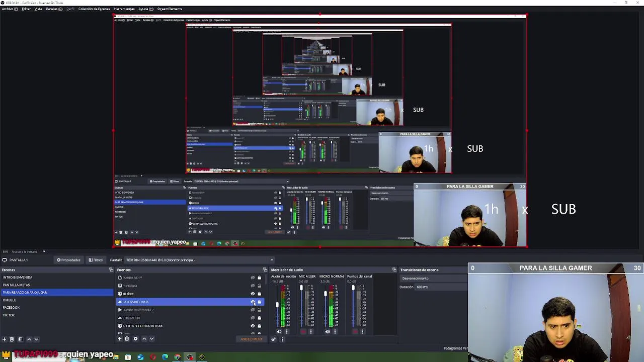Screen dimensions: 644x362
Task: Unmute the Puntos del canal channel
Action: pos(355,331)
